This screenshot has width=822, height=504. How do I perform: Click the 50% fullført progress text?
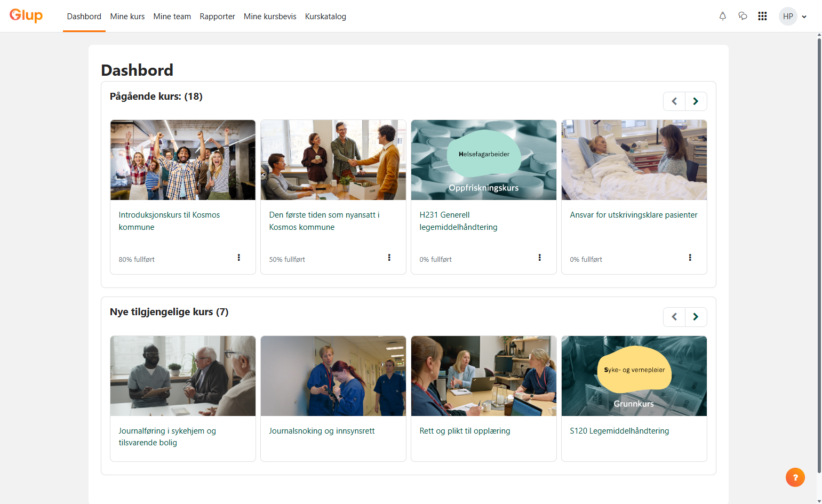(287, 260)
